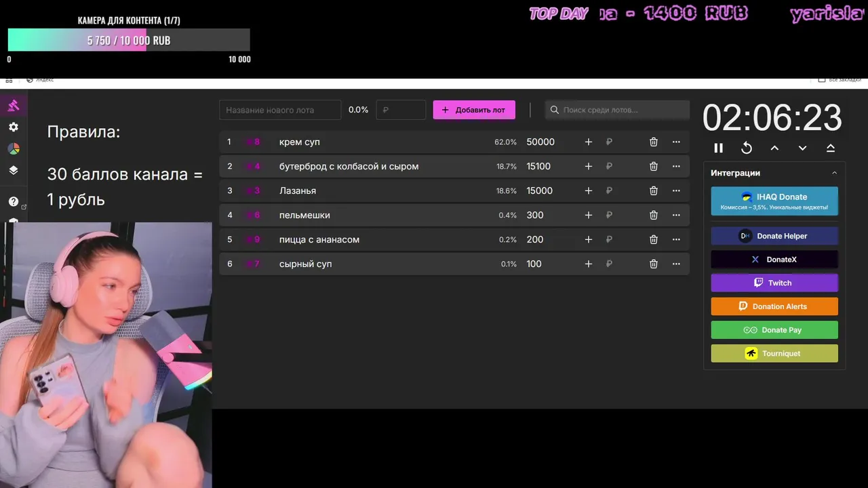Click plus on the Лазанья row
The image size is (868, 488).
[x=589, y=191]
